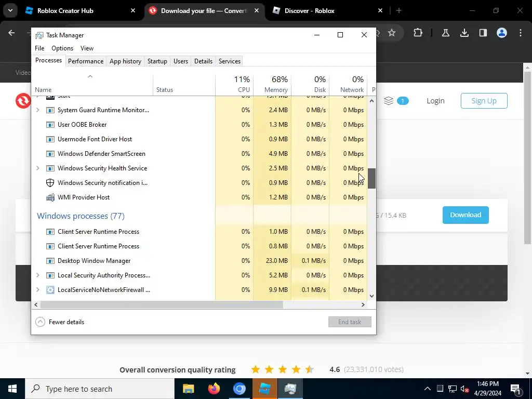This screenshot has width=532, height=399.
Task: Open Roblox Studio from the taskbar
Action: point(264,389)
